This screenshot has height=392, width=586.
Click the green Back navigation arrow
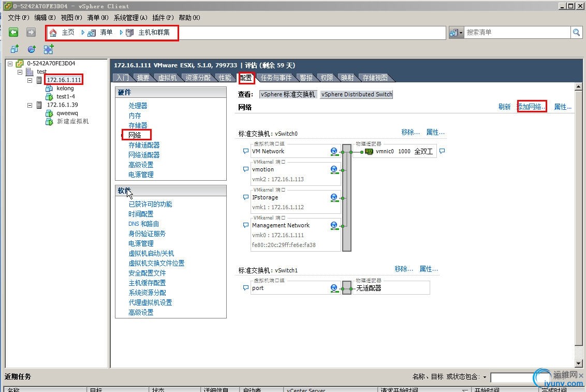(x=13, y=33)
